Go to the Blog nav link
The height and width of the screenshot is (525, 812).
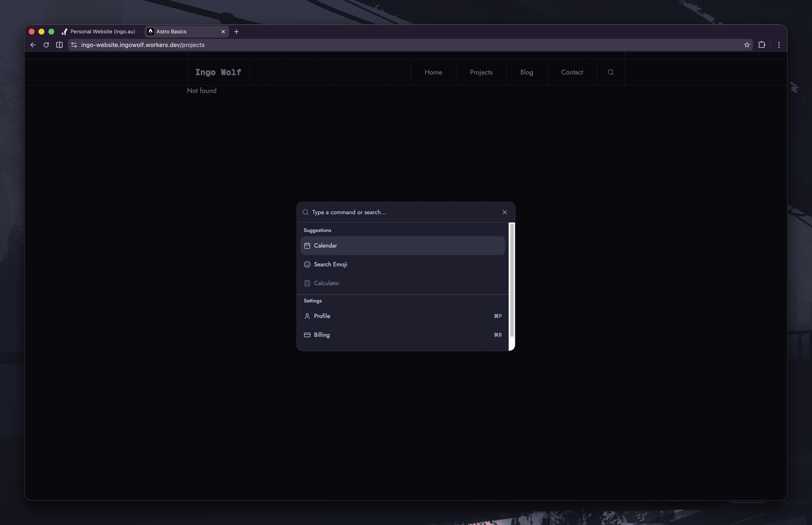tap(526, 72)
